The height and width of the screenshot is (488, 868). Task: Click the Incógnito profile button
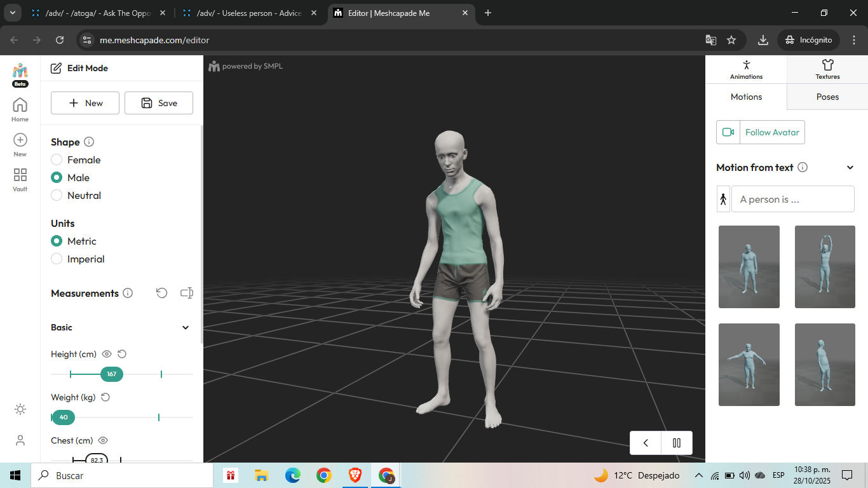tap(808, 40)
